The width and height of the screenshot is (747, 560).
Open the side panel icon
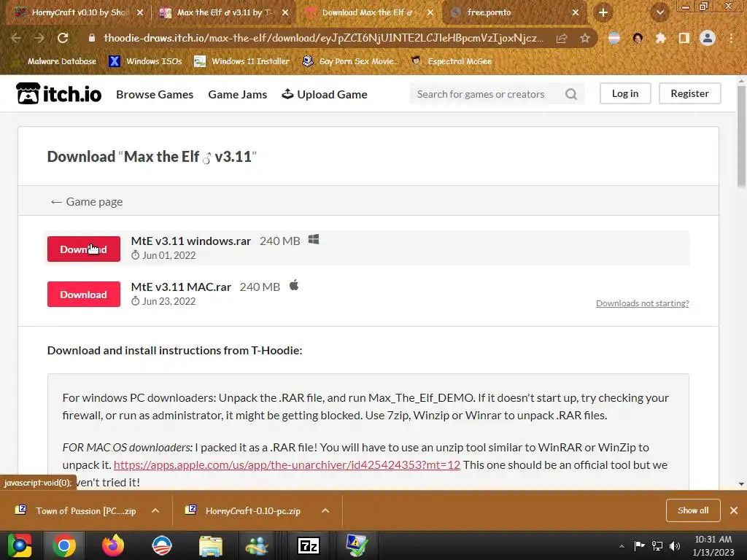(x=684, y=38)
